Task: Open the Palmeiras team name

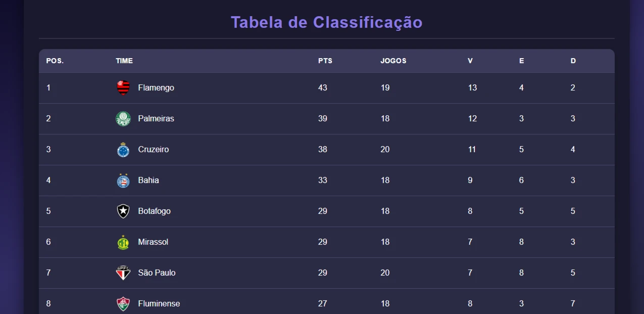Action: [156, 119]
